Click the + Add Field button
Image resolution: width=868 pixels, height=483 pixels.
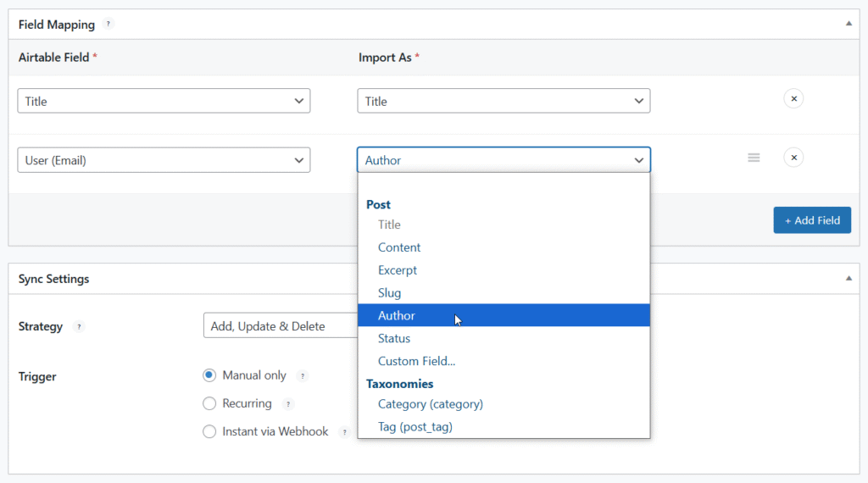point(812,220)
